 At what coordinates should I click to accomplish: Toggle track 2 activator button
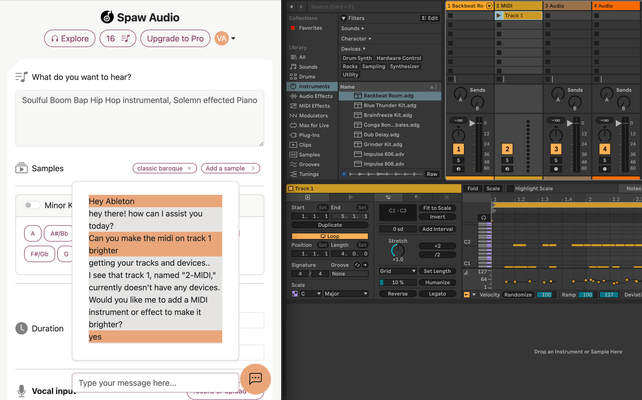click(x=506, y=149)
